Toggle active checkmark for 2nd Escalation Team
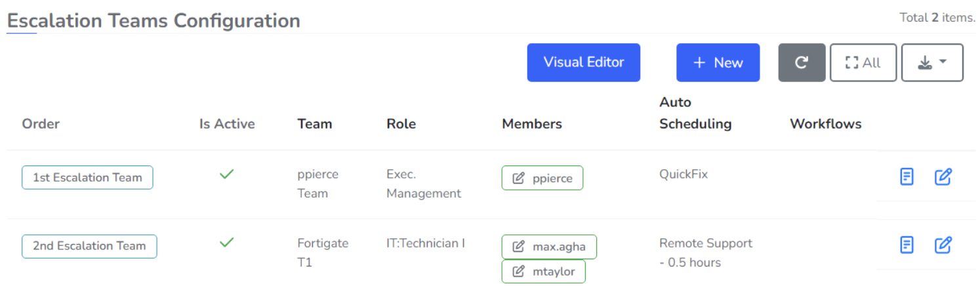This screenshot has width=980, height=298. (x=227, y=243)
